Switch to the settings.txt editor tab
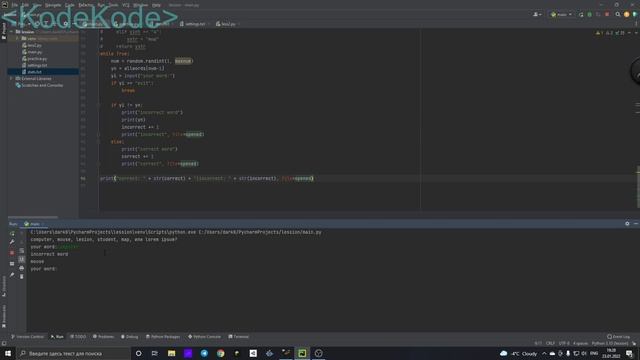The height and width of the screenshot is (360, 640). (193, 24)
